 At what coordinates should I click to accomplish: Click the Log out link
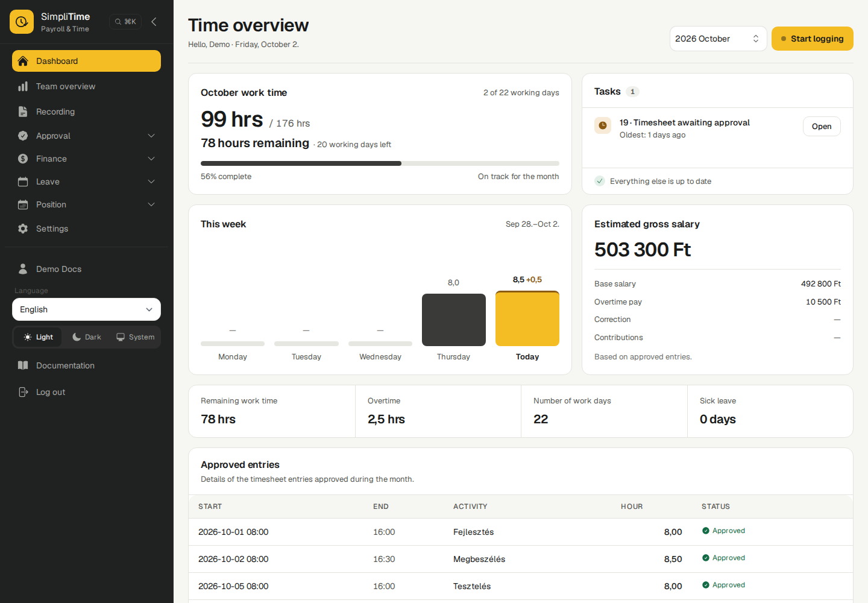coord(86,392)
